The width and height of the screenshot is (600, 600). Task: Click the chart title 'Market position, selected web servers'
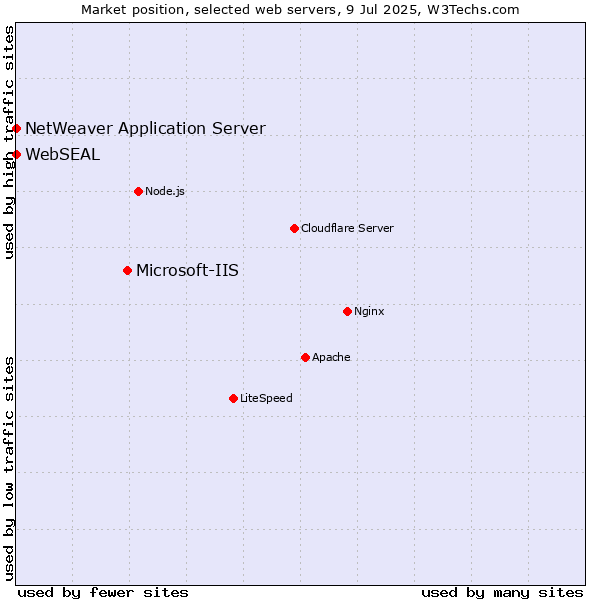tap(210, 10)
